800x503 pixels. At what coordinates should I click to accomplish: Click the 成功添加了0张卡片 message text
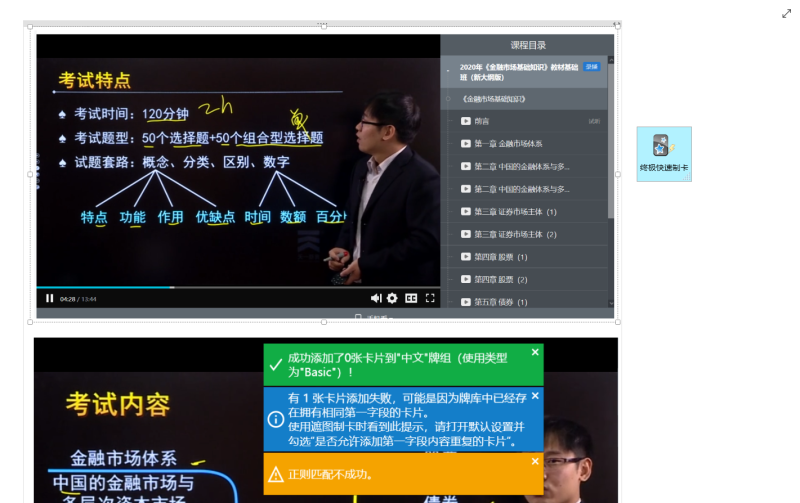click(397, 365)
